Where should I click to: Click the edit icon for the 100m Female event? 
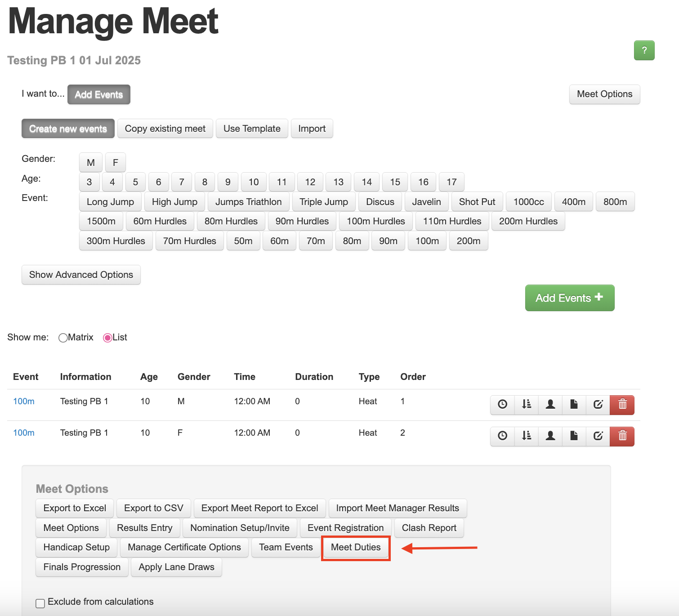(x=598, y=436)
